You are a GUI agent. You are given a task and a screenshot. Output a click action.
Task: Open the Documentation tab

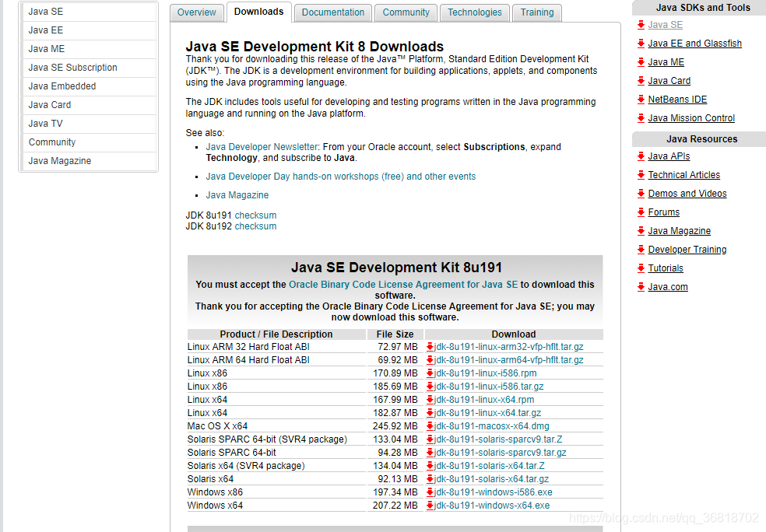point(333,12)
